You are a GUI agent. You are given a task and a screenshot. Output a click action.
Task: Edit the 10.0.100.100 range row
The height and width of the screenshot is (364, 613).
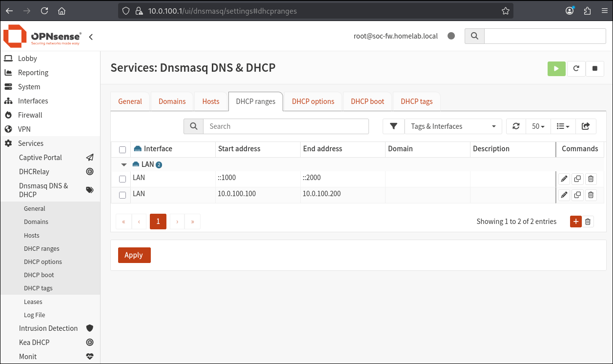[564, 195]
